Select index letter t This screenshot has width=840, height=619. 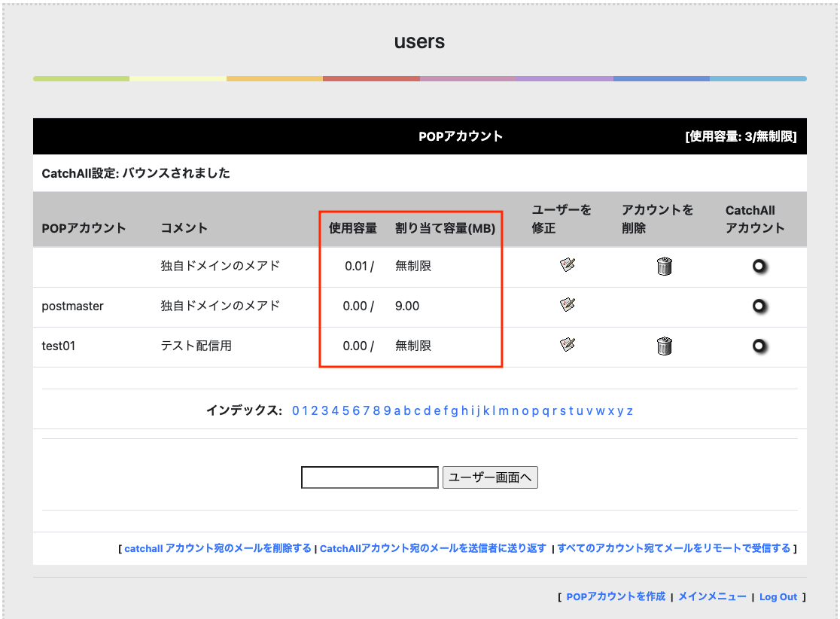pyautogui.click(x=571, y=411)
